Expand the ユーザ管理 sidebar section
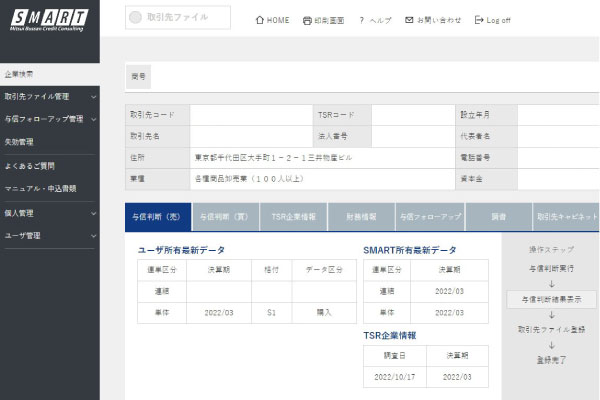The image size is (600, 400). coord(93,236)
